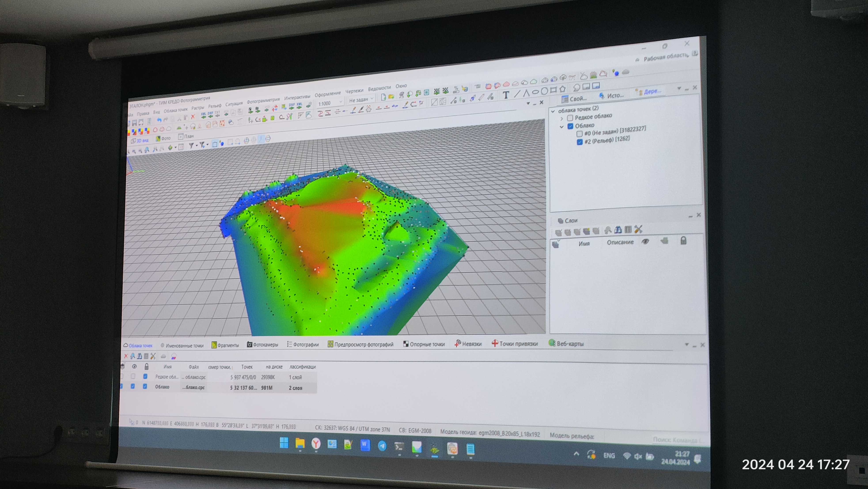Open Telegram from the taskbar

click(x=382, y=446)
